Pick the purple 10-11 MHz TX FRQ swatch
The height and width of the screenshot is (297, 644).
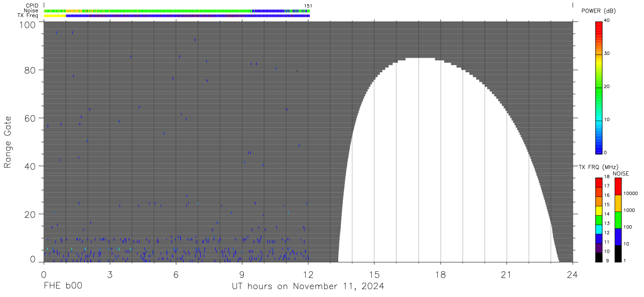pyautogui.click(x=599, y=247)
